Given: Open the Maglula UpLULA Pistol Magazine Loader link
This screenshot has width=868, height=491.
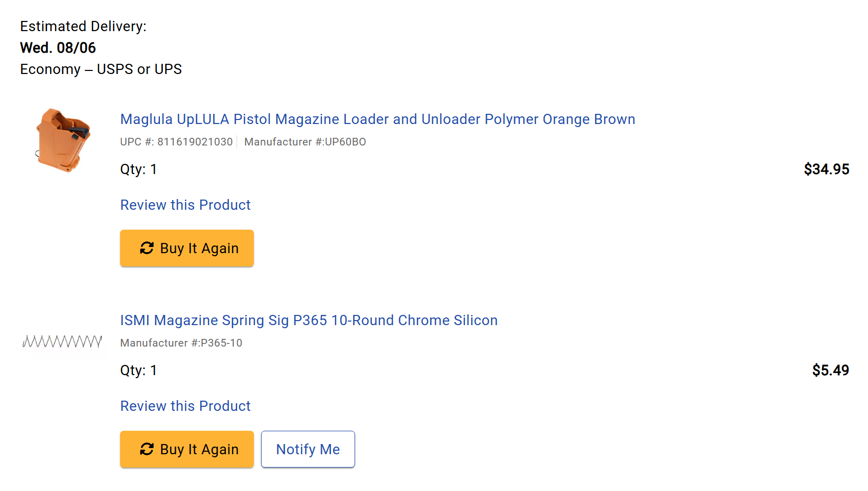Looking at the screenshot, I should (378, 119).
